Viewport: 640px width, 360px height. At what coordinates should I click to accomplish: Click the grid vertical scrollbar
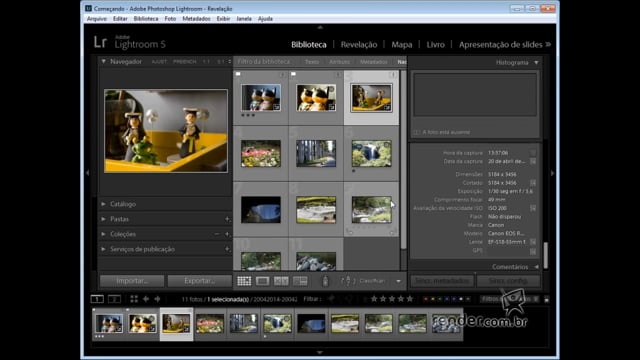click(x=403, y=159)
